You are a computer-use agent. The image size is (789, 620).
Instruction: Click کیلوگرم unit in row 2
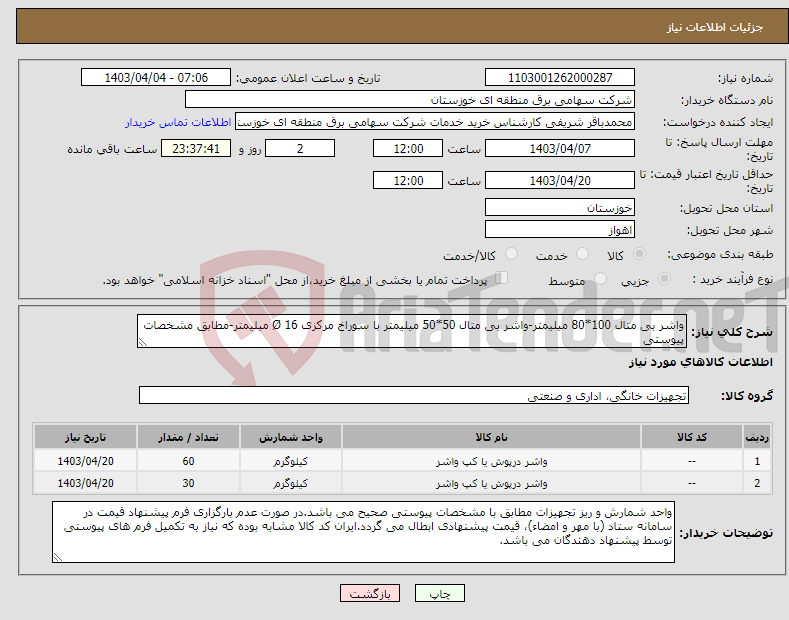pyautogui.click(x=290, y=483)
